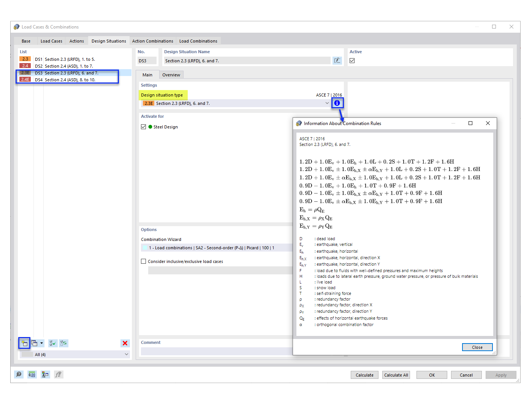Create a new design situation
The image size is (532, 399).
(x=24, y=343)
